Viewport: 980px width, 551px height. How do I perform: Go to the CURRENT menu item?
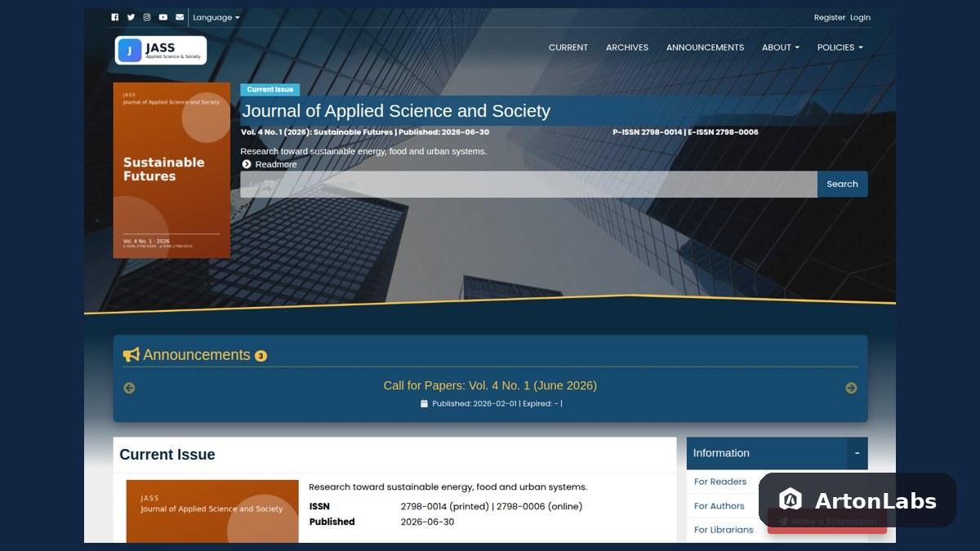(568, 47)
